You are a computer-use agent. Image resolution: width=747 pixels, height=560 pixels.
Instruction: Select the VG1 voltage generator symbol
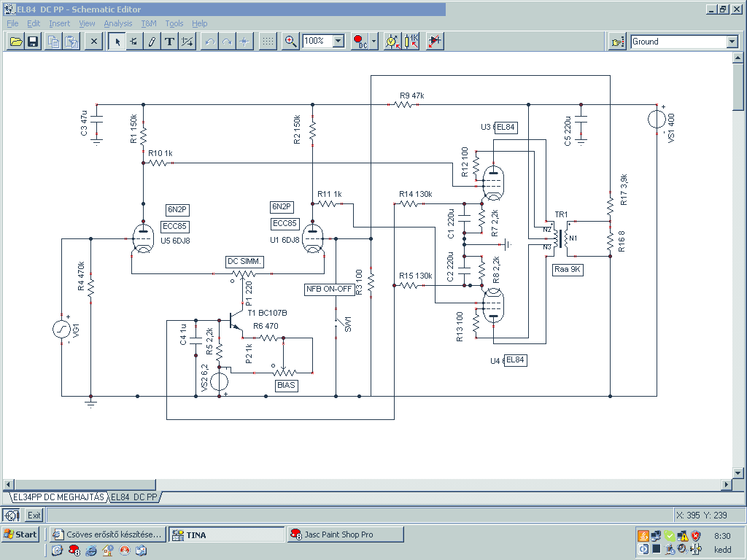(x=62, y=329)
